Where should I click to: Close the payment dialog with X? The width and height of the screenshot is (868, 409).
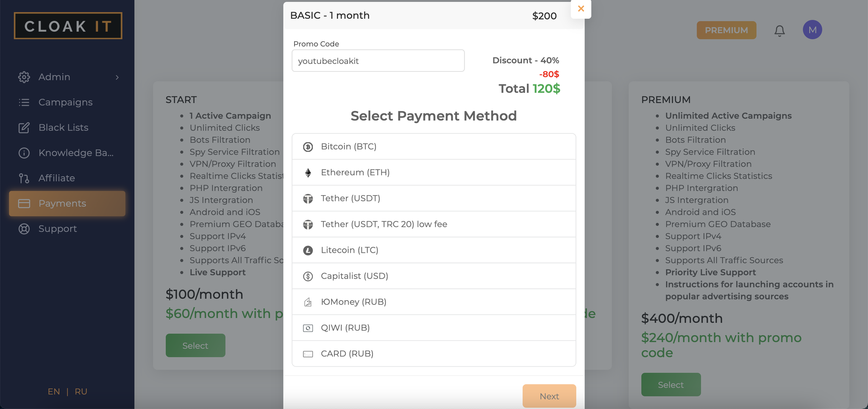coord(581,8)
